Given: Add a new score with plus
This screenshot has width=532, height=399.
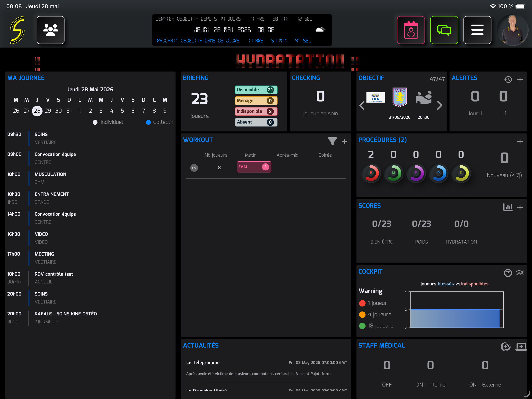Looking at the screenshot, I should click(520, 207).
